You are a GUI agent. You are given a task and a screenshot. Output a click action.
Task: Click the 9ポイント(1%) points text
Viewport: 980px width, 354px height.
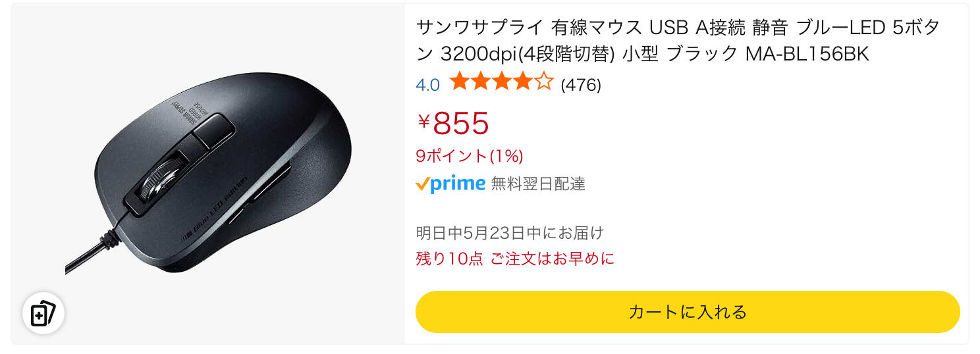pos(470,156)
